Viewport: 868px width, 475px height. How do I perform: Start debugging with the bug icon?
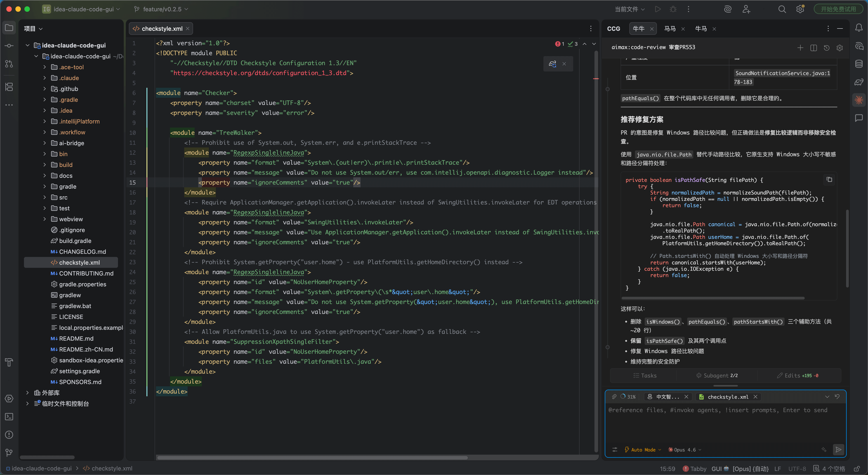[673, 9]
